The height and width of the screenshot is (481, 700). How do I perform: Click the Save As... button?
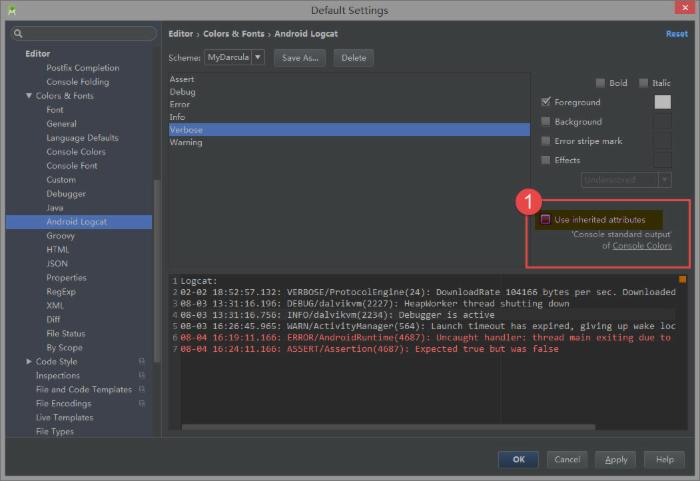point(299,58)
